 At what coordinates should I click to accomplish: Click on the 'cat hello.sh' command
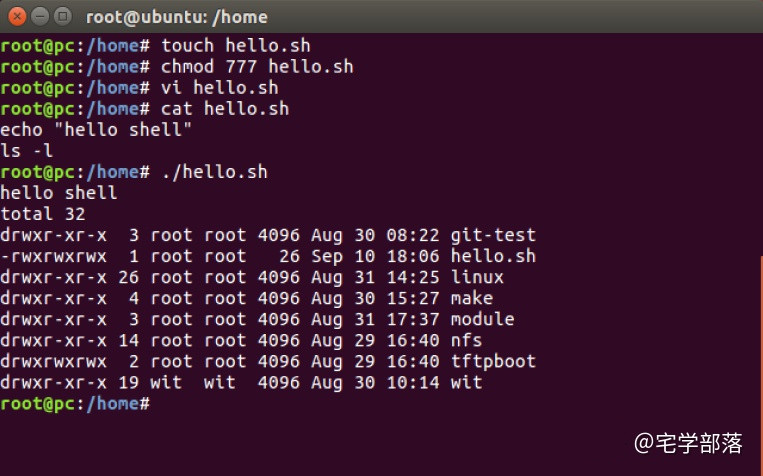coord(225,109)
